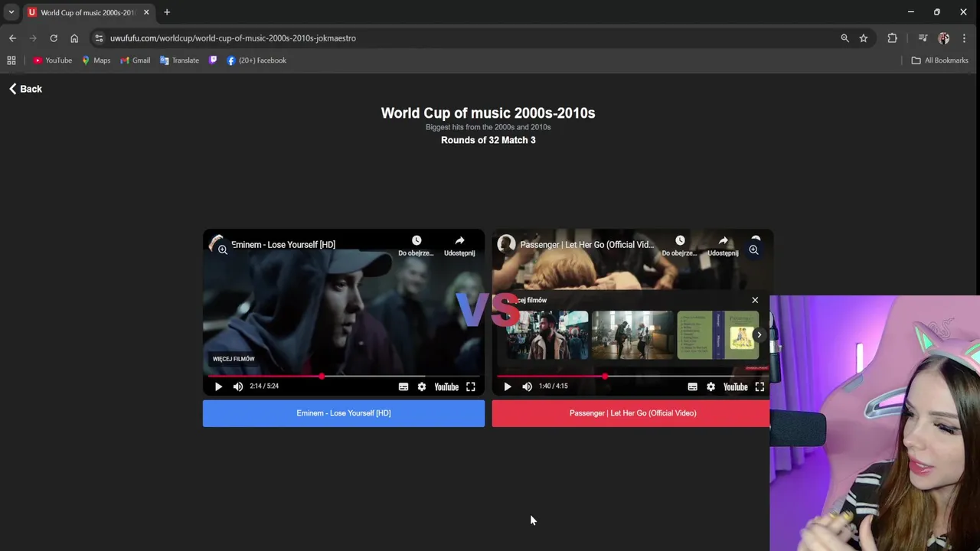The height and width of the screenshot is (551, 980).
Task: Click YouTube logo on Passenger video
Action: 736,386
